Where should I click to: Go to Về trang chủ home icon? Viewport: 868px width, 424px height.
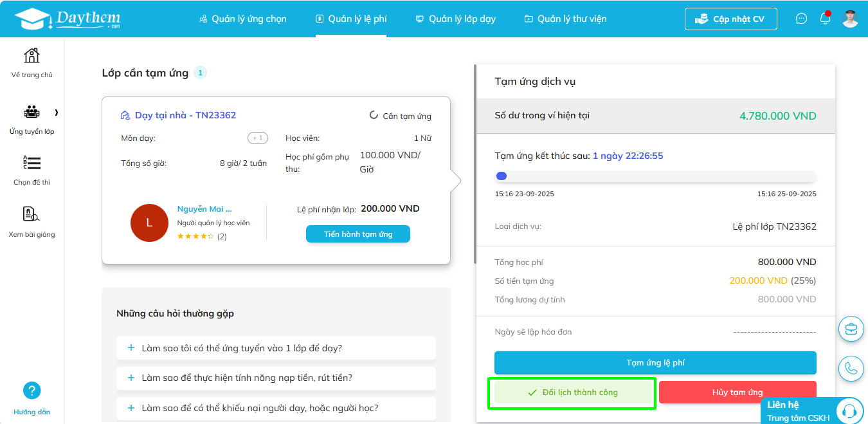pos(32,56)
